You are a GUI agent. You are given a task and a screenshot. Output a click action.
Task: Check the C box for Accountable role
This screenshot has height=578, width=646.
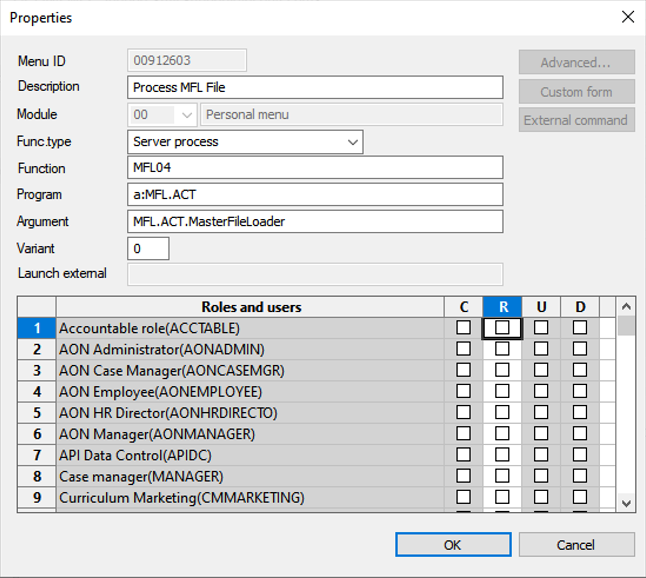coord(463,328)
